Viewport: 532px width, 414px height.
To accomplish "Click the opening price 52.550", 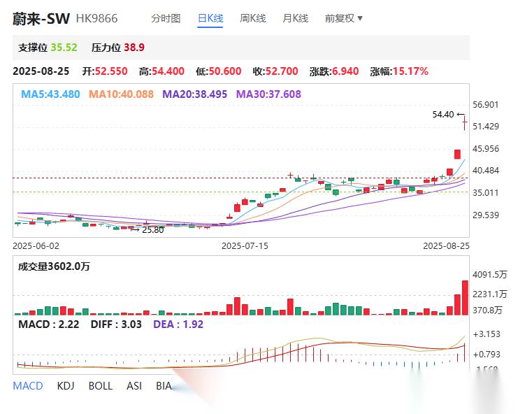I will coord(111,71).
